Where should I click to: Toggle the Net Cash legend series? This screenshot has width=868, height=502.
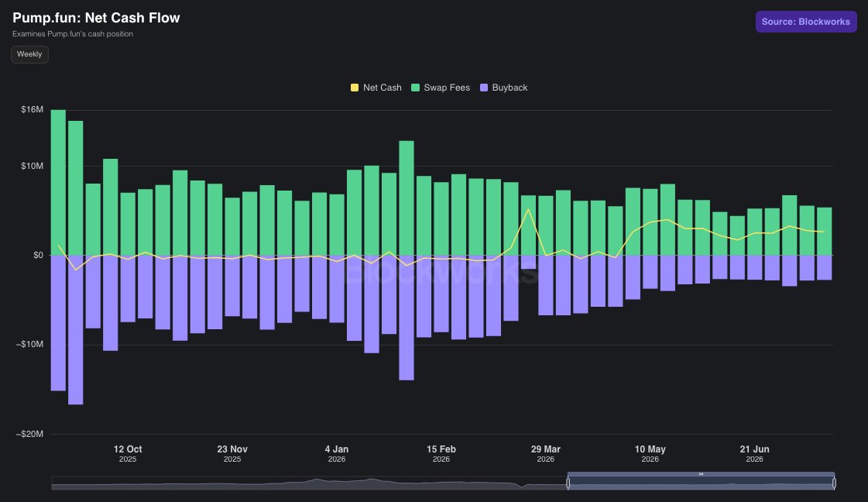point(376,88)
